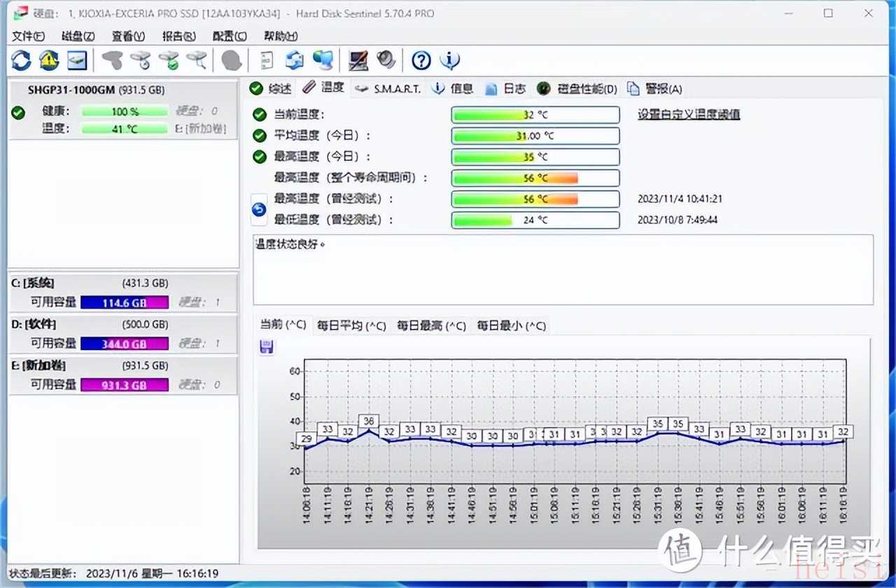This screenshot has height=588, width=896.
Task: Click the networked computers toolbar icon
Action: click(323, 61)
